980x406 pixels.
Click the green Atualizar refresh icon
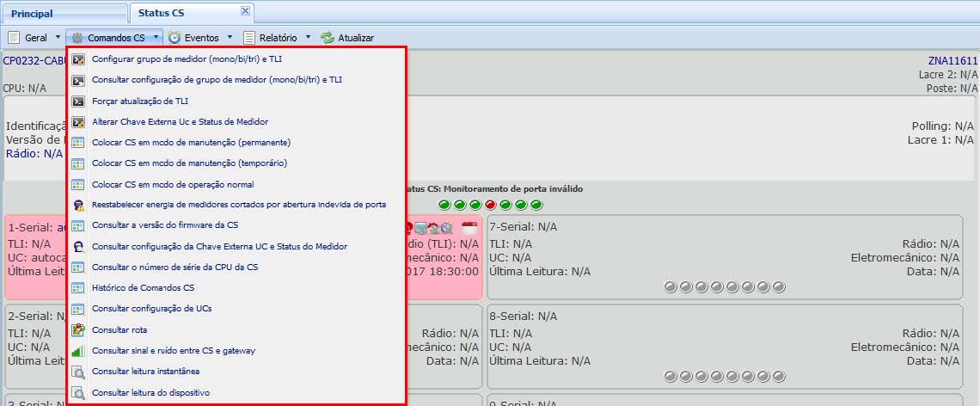click(x=328, y=38)
